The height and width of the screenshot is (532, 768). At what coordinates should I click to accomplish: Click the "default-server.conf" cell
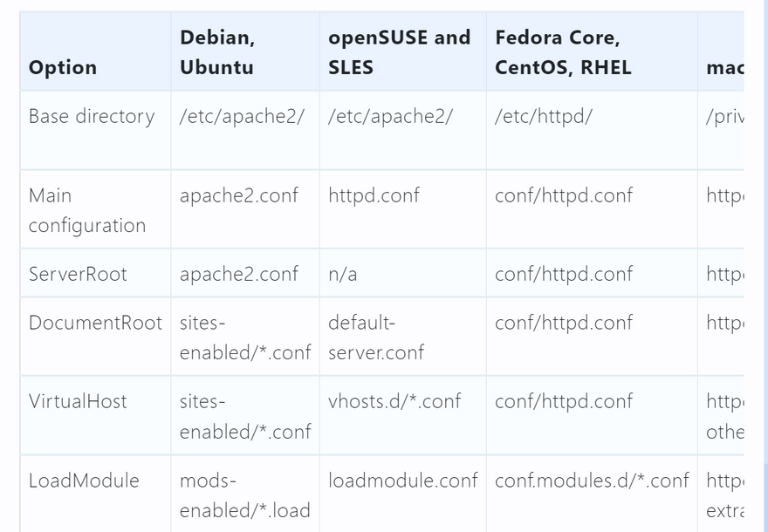[376, 338]
